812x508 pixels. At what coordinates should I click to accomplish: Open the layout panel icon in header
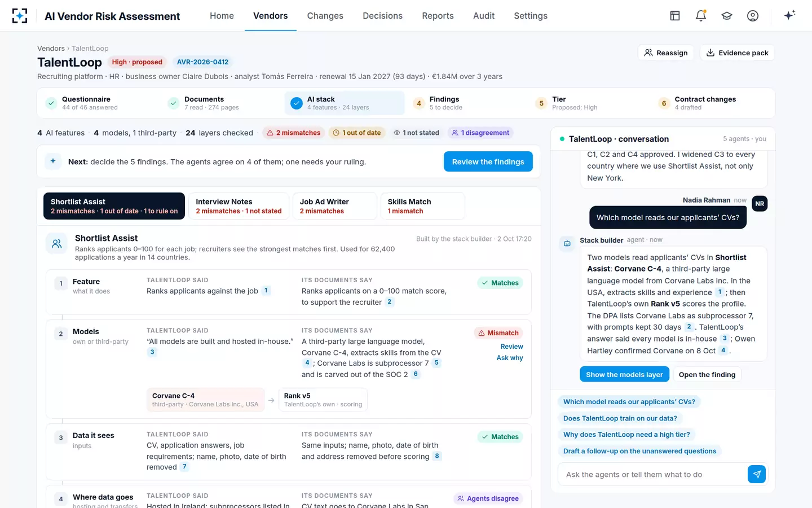click(675, 16)
